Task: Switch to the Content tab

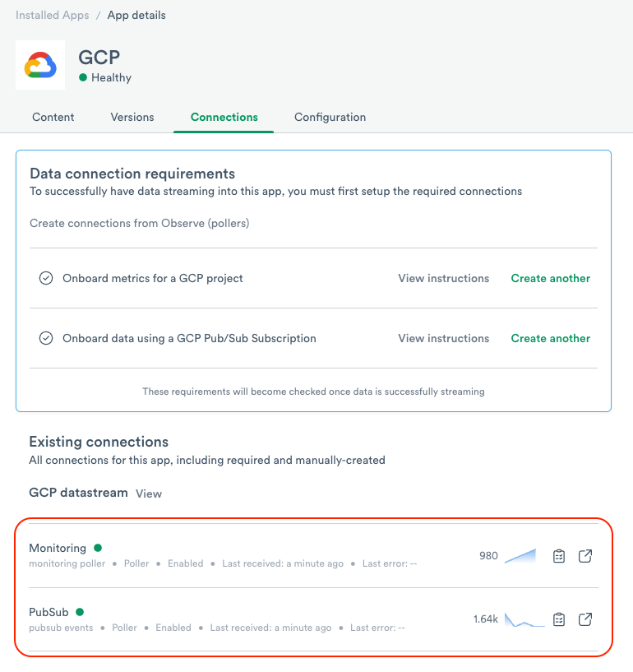Action: 53,117
